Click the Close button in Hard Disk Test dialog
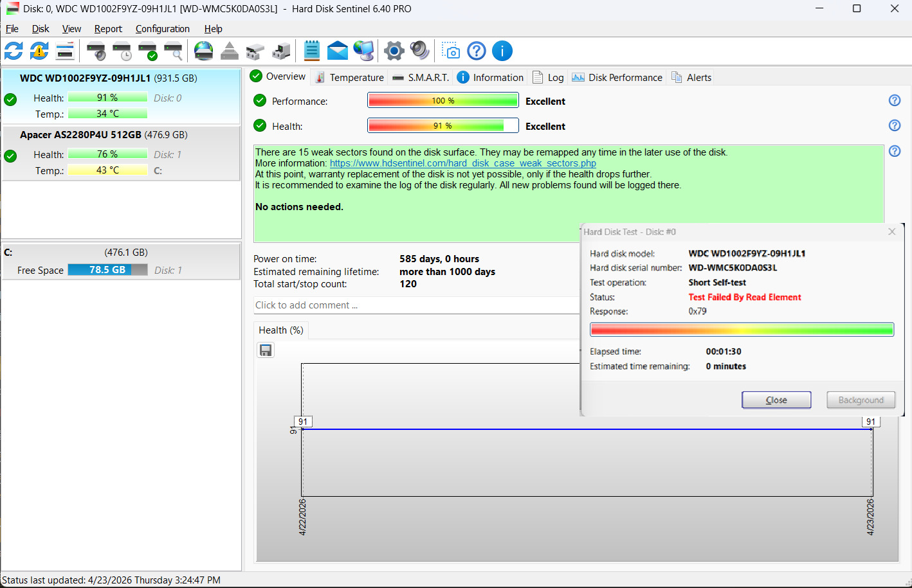Image resolution: width=912 pixels, height=588 pixels. click(776, 400)
